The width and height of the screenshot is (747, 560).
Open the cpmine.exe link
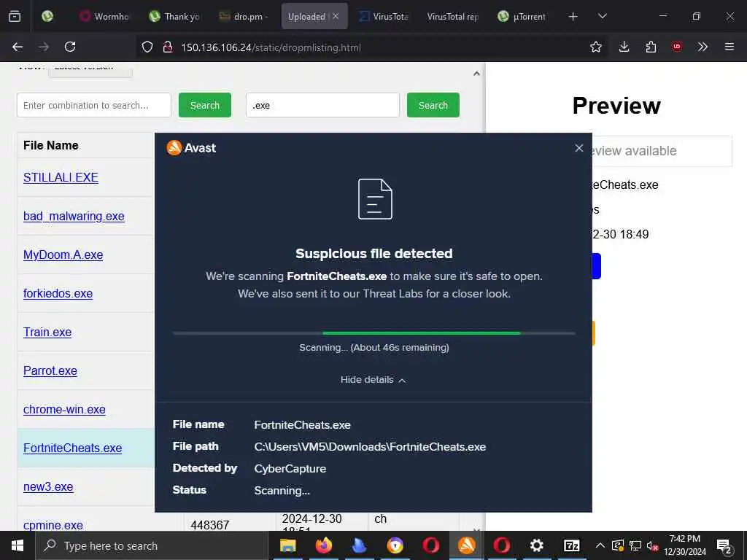pos(53,525)
